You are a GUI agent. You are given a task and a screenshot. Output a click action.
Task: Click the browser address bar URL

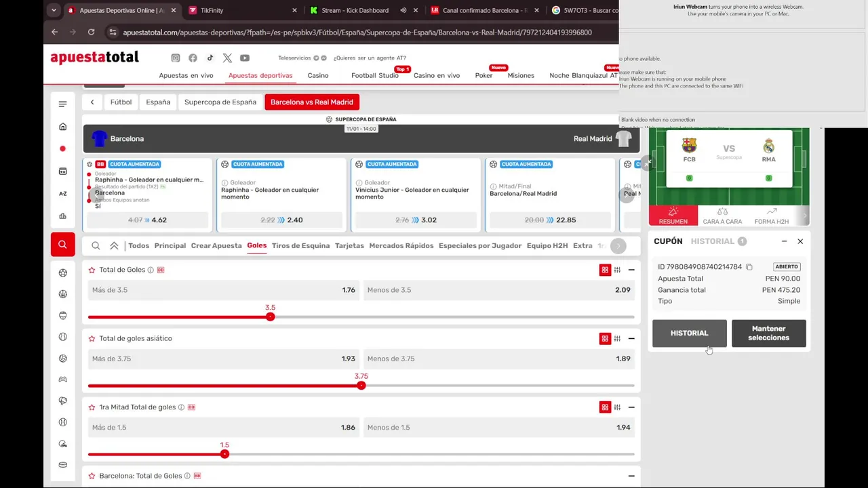[357, 32]
